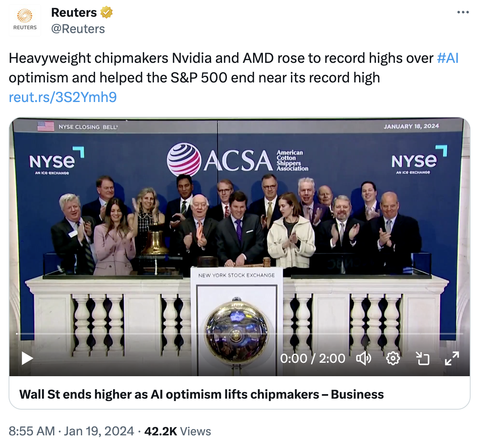This screenshot has width=480, height=448.
Task: Enter fullscreen with the expand arrows icon
Action: pyautogui.click(x=452, y=358)
